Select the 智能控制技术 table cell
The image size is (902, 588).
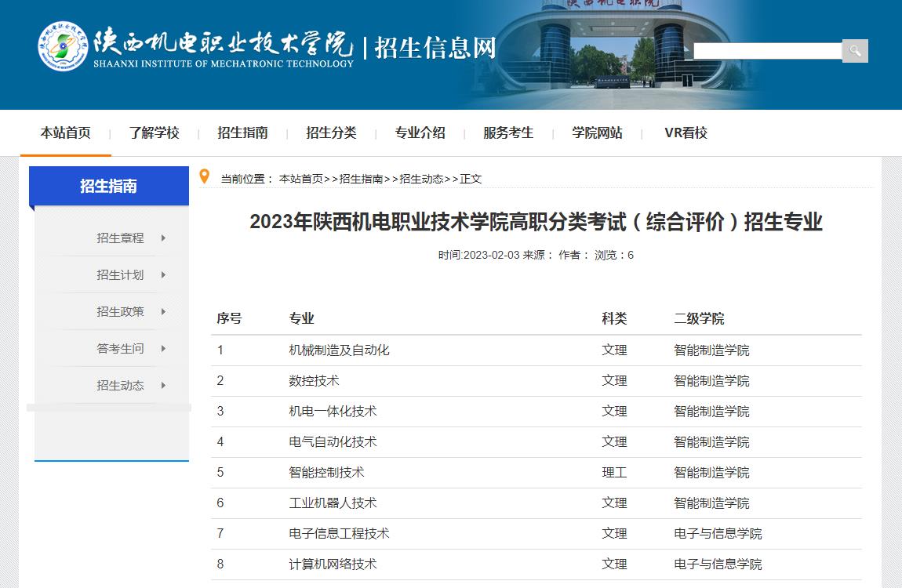[x=326, y=473]
